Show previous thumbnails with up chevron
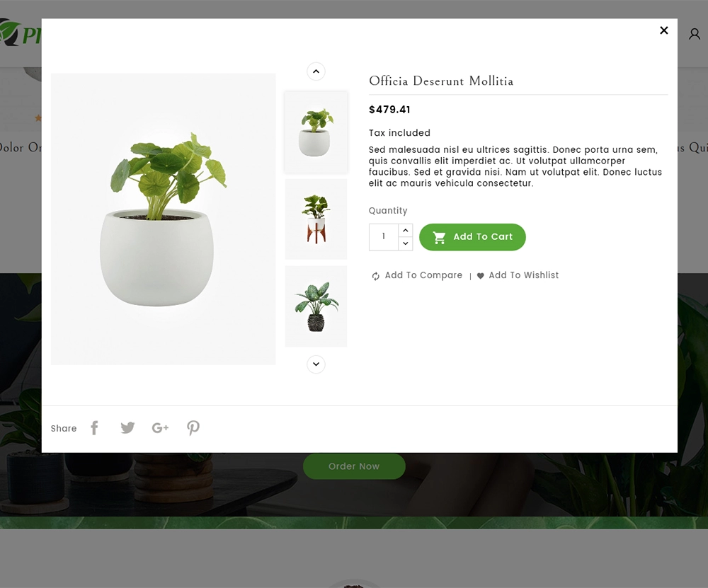 [x=316, y=71]
